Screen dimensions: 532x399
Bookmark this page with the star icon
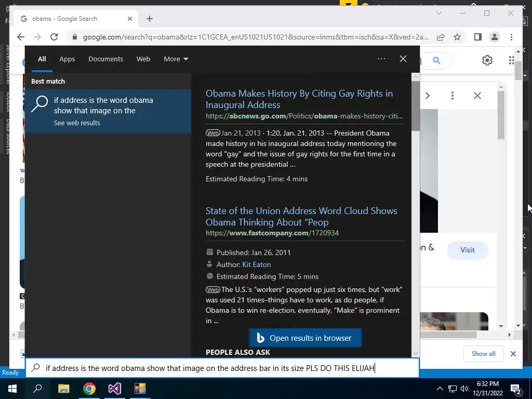point(457,37)
